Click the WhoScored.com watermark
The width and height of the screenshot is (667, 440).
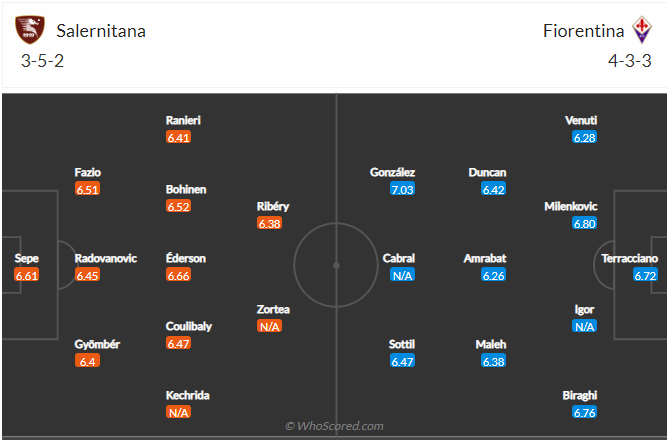[334, 426]
